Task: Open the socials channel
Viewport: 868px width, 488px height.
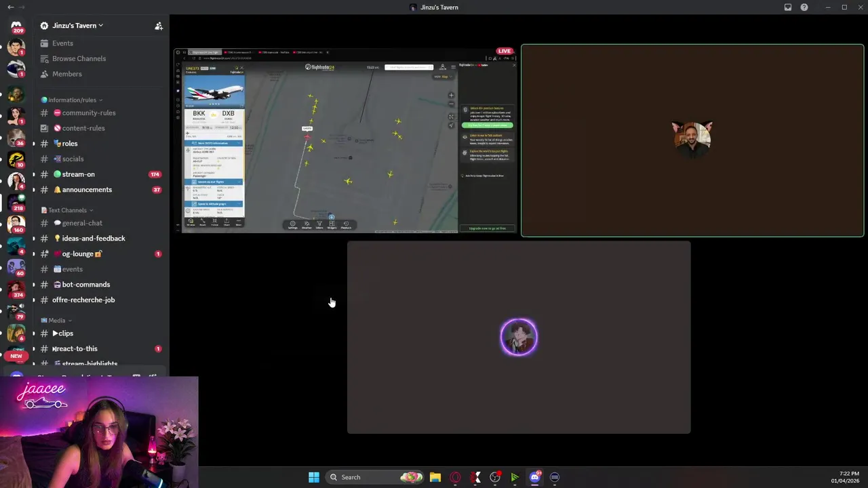Action: pyautogui.click(x=100, y=159)
